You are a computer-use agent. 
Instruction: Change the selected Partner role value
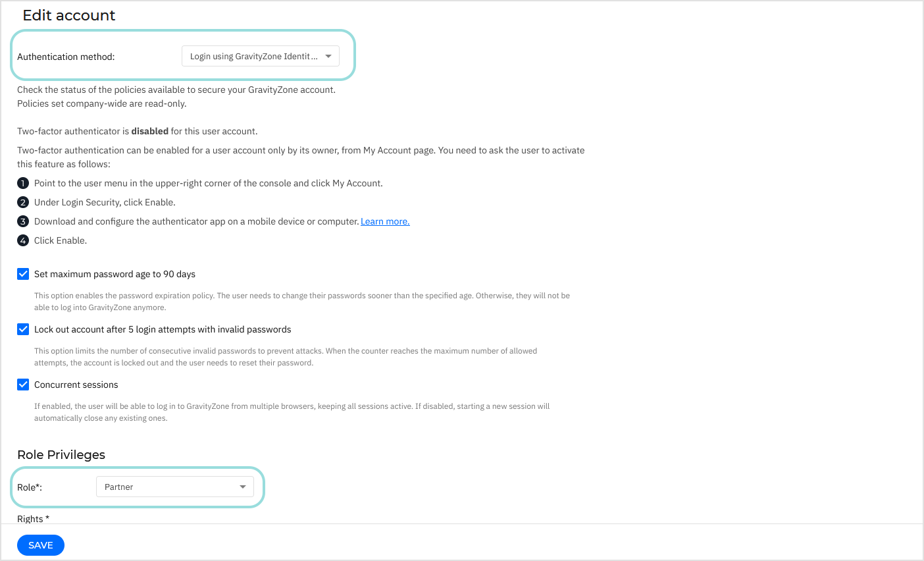(x=174, y=487)
